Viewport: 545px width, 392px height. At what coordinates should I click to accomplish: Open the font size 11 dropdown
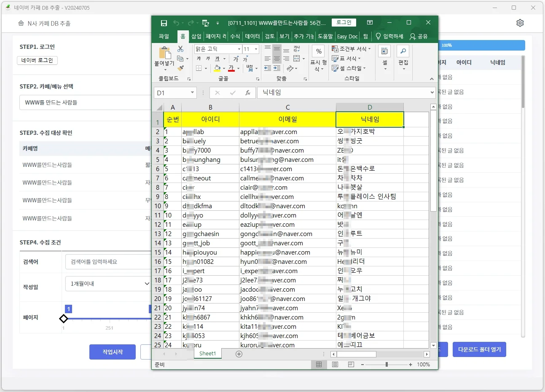256,49
